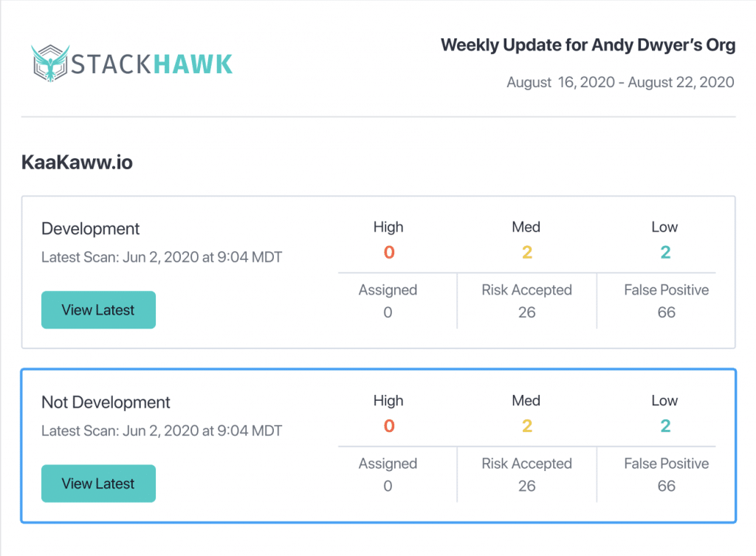Click the August 16 - August 22 date range
The height and width of the screenshot is (556, 756).
[x=620, y=83]
